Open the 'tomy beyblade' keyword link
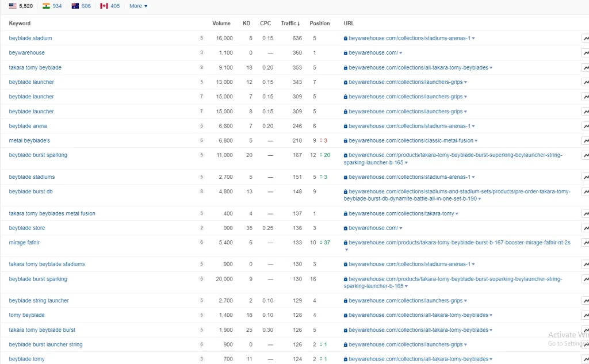Screen dimensions: 589x364 click(x=26, y=315)
